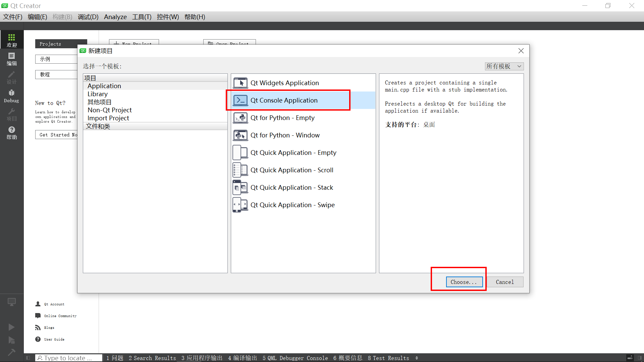Select the Qt Quick Application - Stack icon
Viewport: 644px width, 362px height.
coord(240,187)
